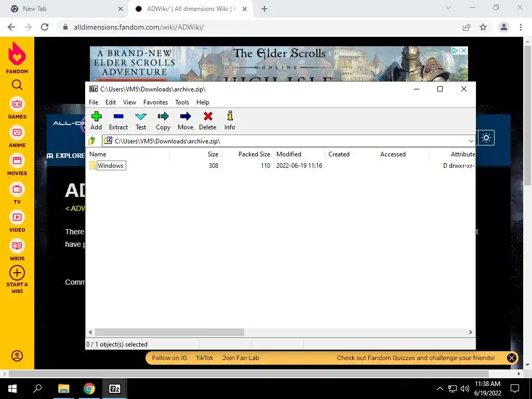Image resolution: width=532 pixels, height=399 pixels.
Task: Open the Edit menu in 7-Zip
Action: 111,102
